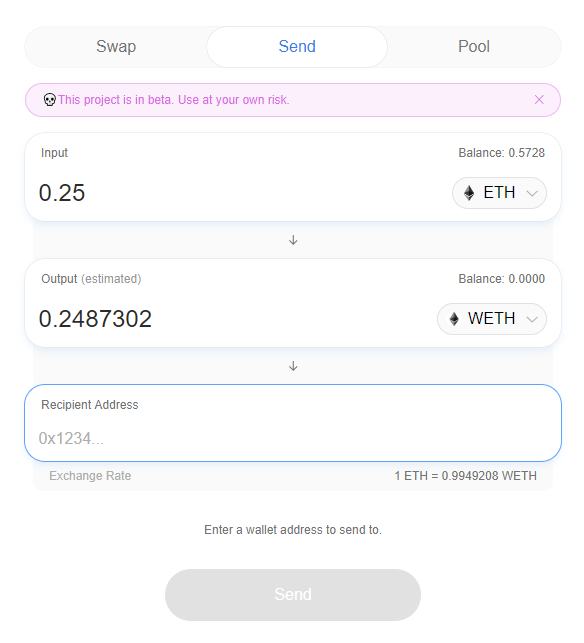Image resolution: width=584 pixels, height=643 pixels.
Task: Switch to the Swap tab
Action: coord(116,47)
